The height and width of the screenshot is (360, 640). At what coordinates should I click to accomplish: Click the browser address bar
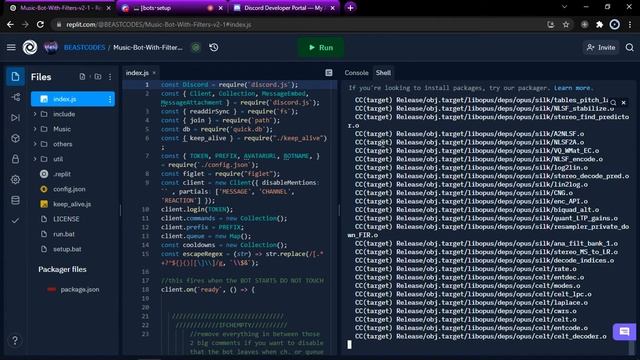(298, 24)
